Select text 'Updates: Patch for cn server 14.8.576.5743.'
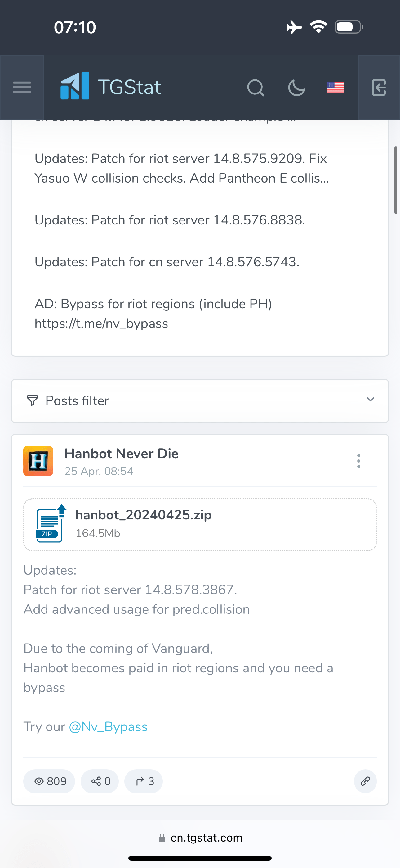The width and height of the screenshot is (400, 868). point(167,262)
